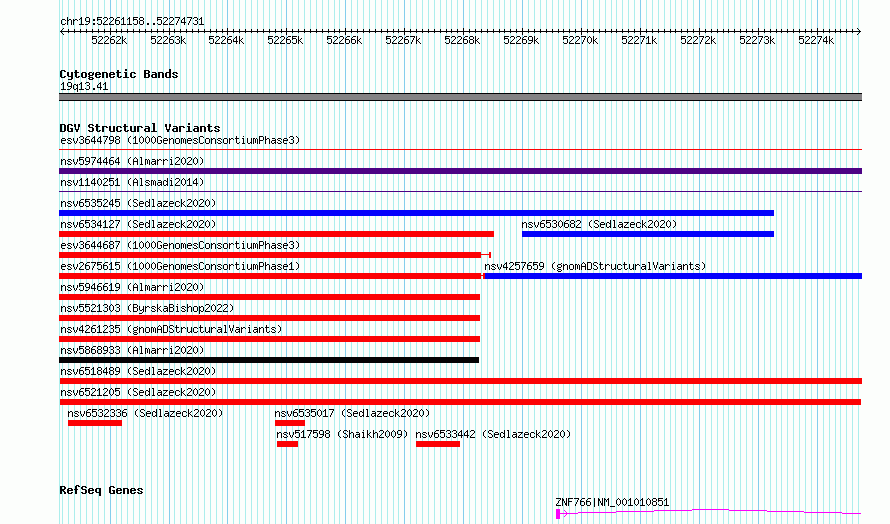
Task: Select the nsv4261235 gnomAD red bar
Action: [x=270, y=339]
